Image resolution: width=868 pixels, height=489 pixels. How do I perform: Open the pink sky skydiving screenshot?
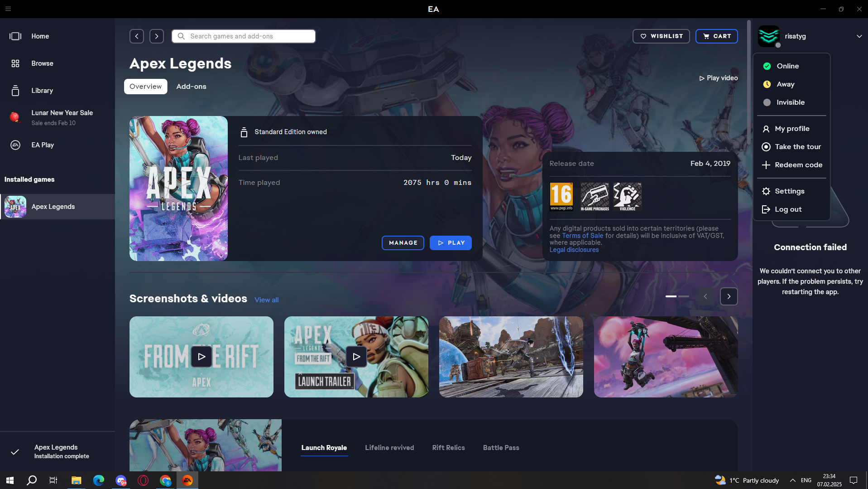pos(666,357)
